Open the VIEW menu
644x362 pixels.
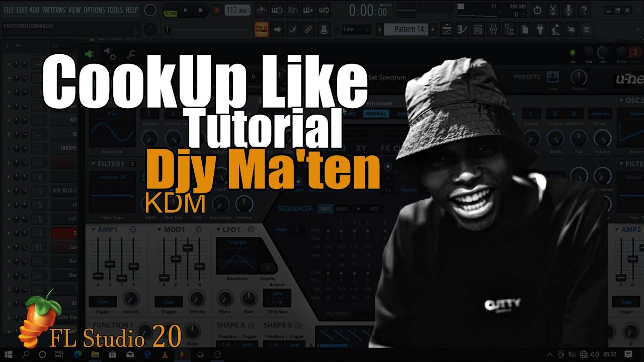click(x=74, y=10)
